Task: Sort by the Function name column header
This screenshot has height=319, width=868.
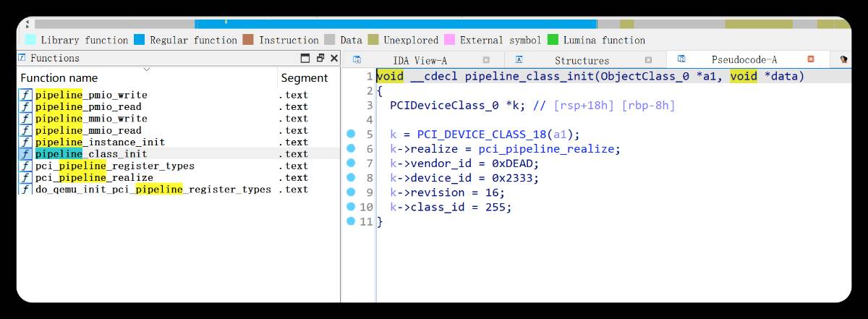Action: pyautogui.click(x=147, y=77)
